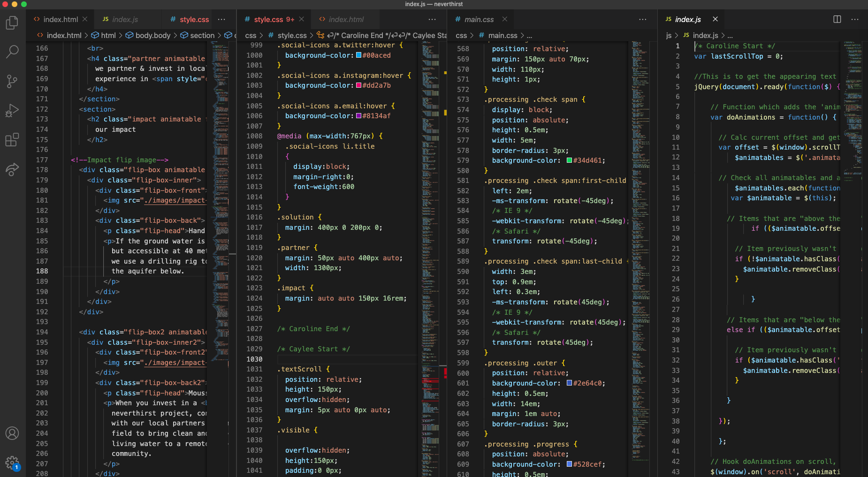Viewport: 868px width, 477px height.
Task: Click 'var doAnimations = function() {' line
Action: 773,117
